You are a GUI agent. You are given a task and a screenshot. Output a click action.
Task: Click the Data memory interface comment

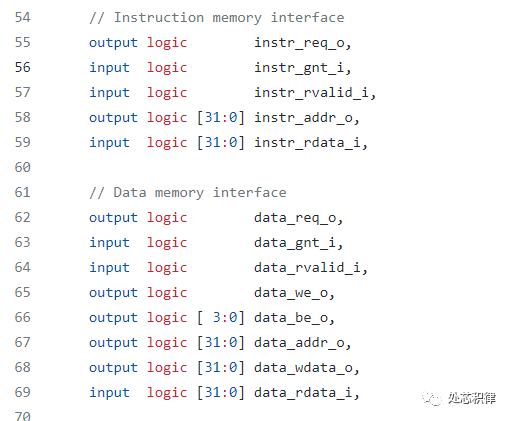click(188, 193)
